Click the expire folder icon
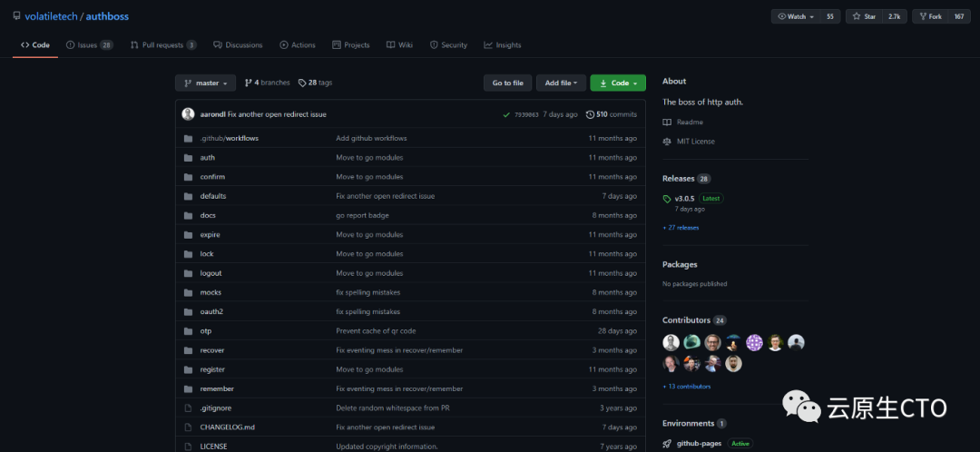 188,235
